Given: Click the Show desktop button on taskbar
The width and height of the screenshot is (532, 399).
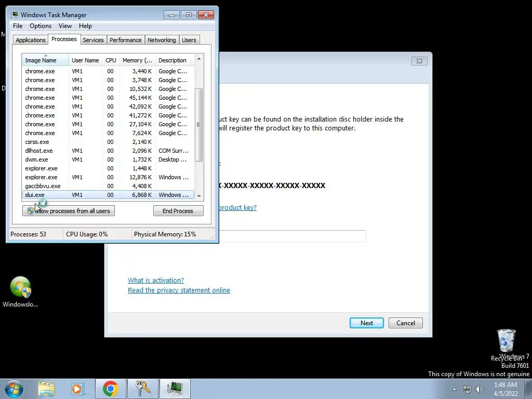Looking at the screenshot, I should (x=528, y=389).
